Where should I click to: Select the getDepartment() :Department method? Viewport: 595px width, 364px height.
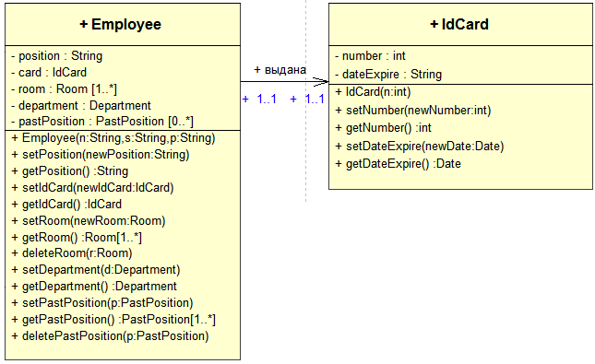click(x=94, y=287)
